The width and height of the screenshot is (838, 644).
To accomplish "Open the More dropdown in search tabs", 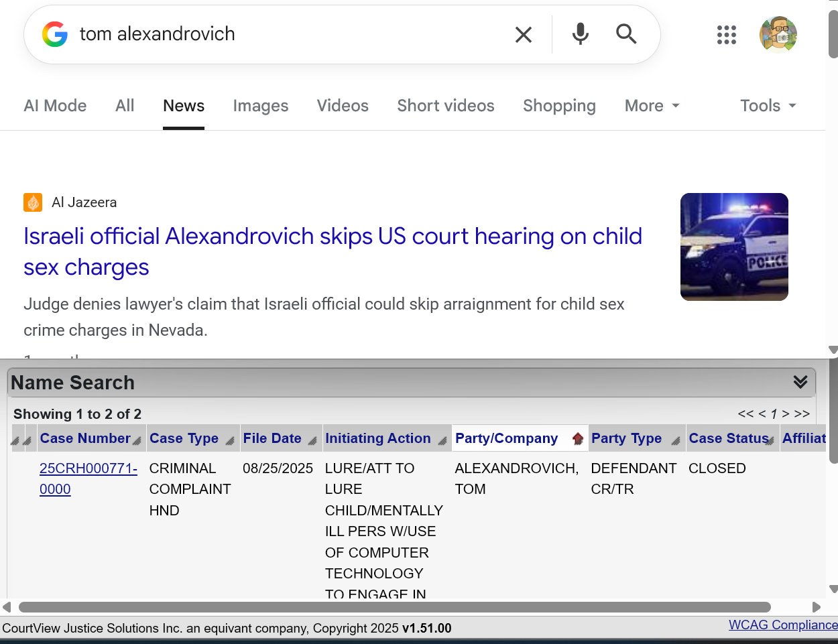I will coord(652,106).
